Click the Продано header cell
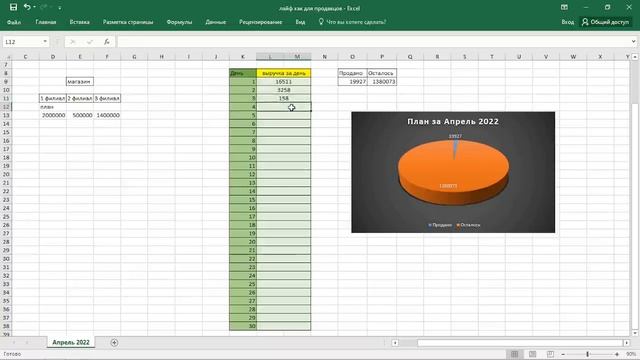The height and width of the screenshot is (360, 640). coord(352,73)
